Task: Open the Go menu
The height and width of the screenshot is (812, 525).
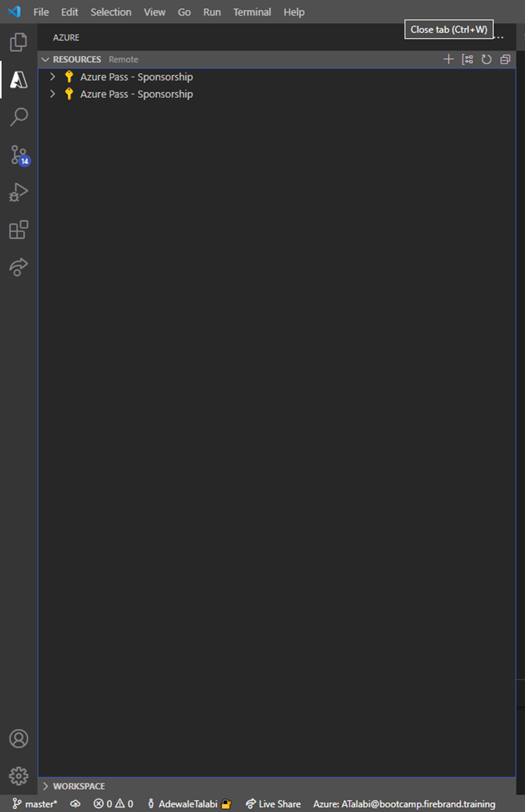Action: pos(184,12)
